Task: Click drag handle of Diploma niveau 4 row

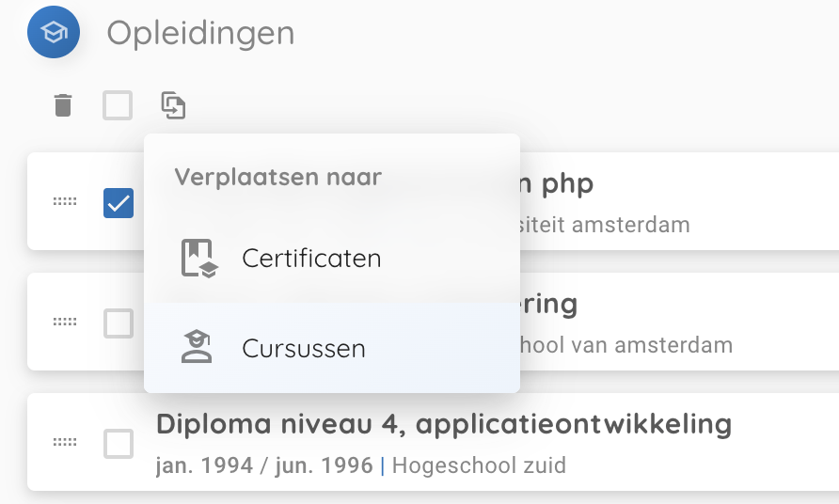Action: point(65,442)
